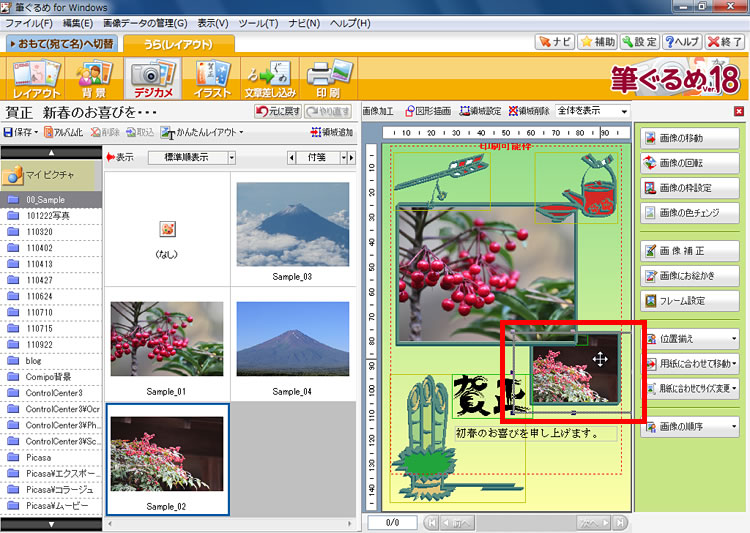Image resolution: width=750 pixels, height=533 pixels.
Task: Click 画像の枠設定 frame setting
Action: click(x=690, y=188)
